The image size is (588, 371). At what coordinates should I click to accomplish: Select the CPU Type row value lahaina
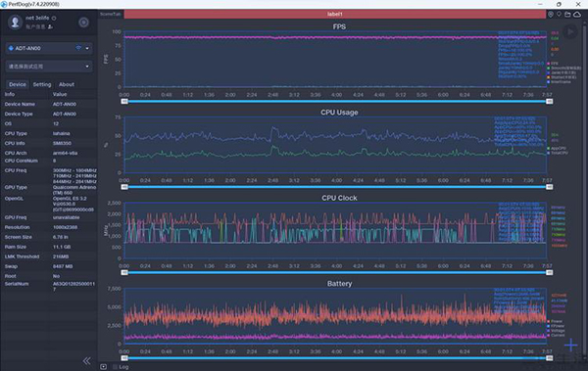(x=61, y=133)
